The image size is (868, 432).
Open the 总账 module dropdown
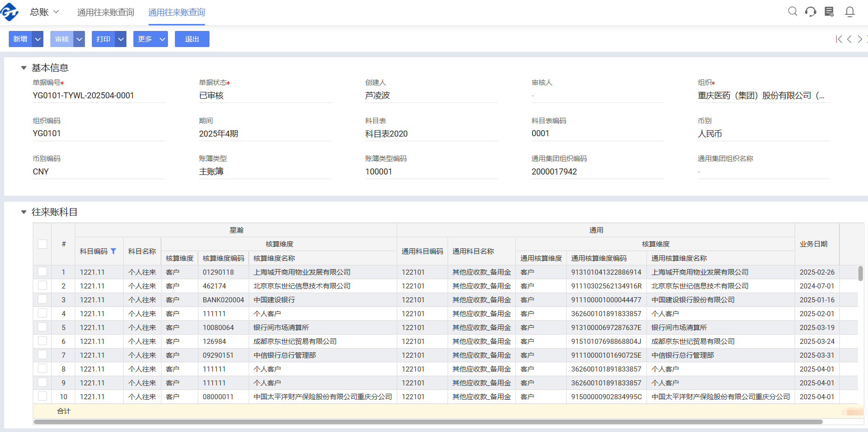tap(45, 12)
